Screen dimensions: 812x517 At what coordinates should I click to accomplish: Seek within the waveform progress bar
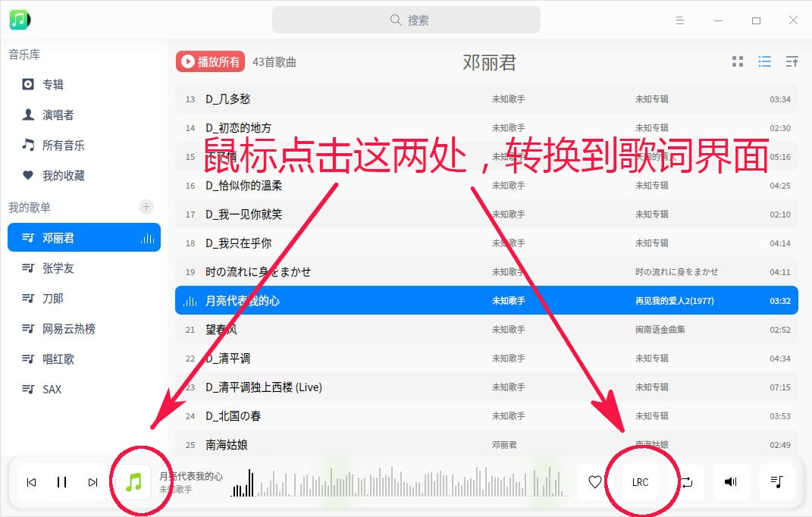[x=399, y=482]
